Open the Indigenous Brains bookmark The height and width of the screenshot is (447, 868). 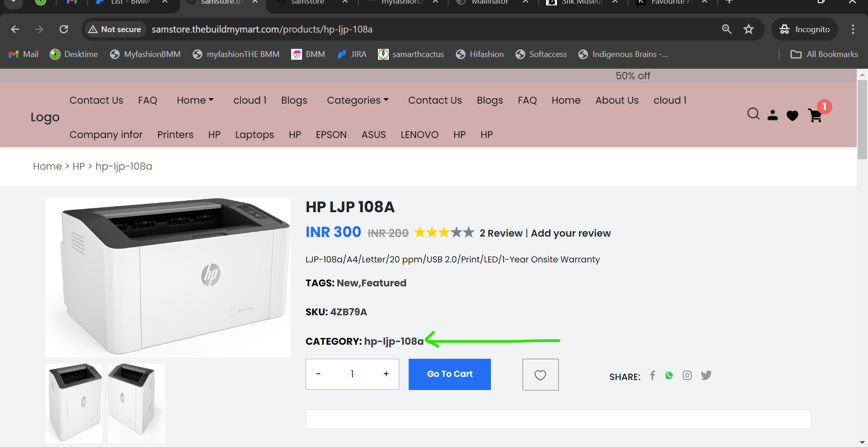(x=623, y=54)
